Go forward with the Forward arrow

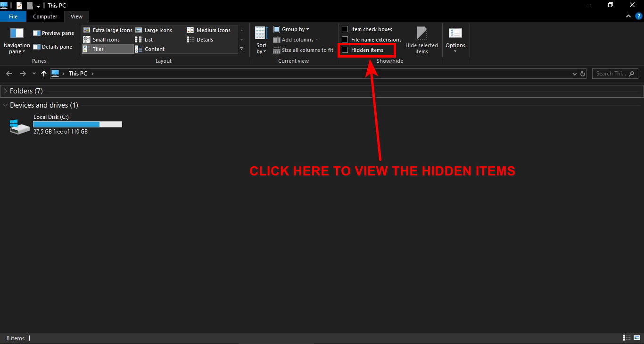tap(23, 74)
